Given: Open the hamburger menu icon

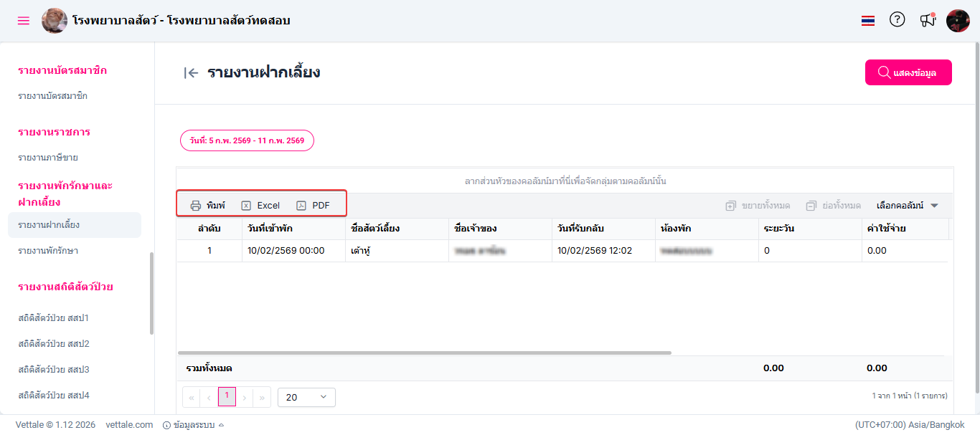Looking at the screenshot, I should tap(24, 21).
